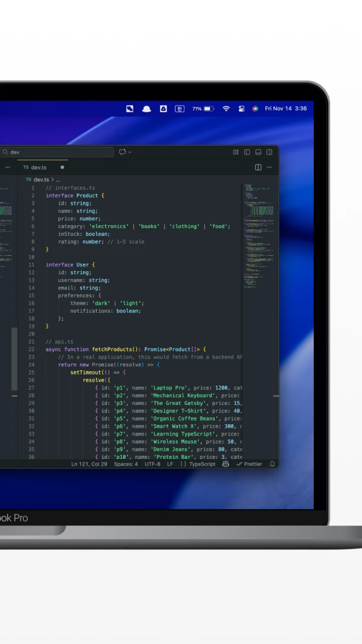Click the first macOS menu bar square icon

coord(130,109)
